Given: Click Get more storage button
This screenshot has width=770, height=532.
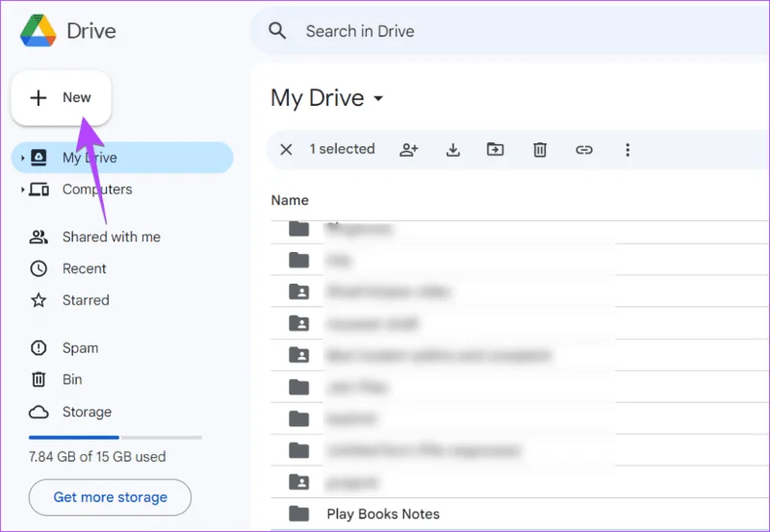Looking at the screenshot, I should click(x=110, y=497).
